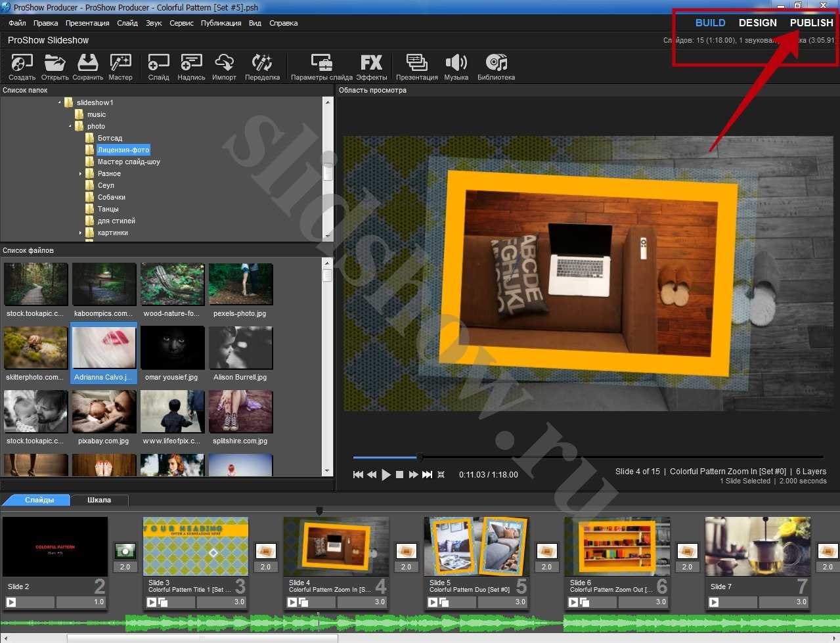This screenshot has height=643, width=840.
Task: Collapse the photo folder tree node
Action: [x=70, y=126]
